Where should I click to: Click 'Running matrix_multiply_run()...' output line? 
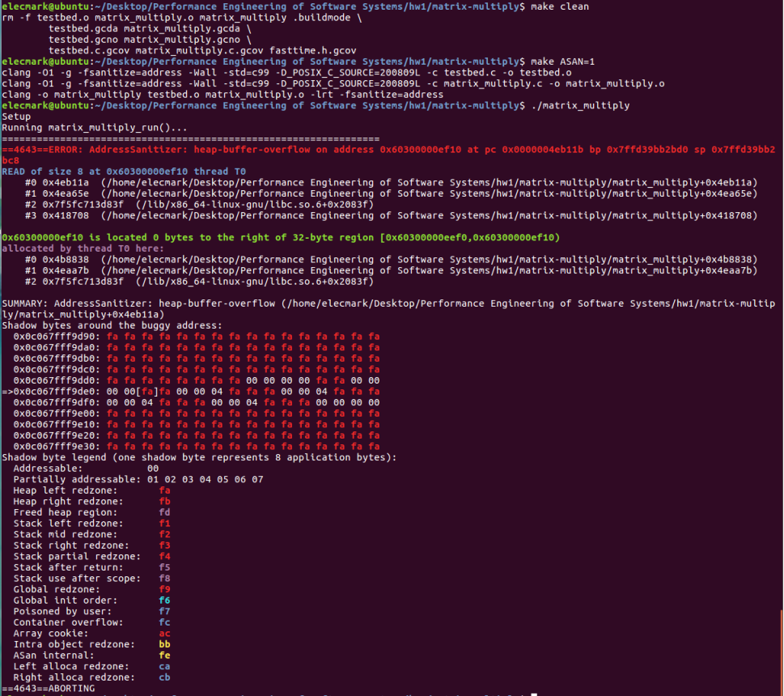click(95, 128)
